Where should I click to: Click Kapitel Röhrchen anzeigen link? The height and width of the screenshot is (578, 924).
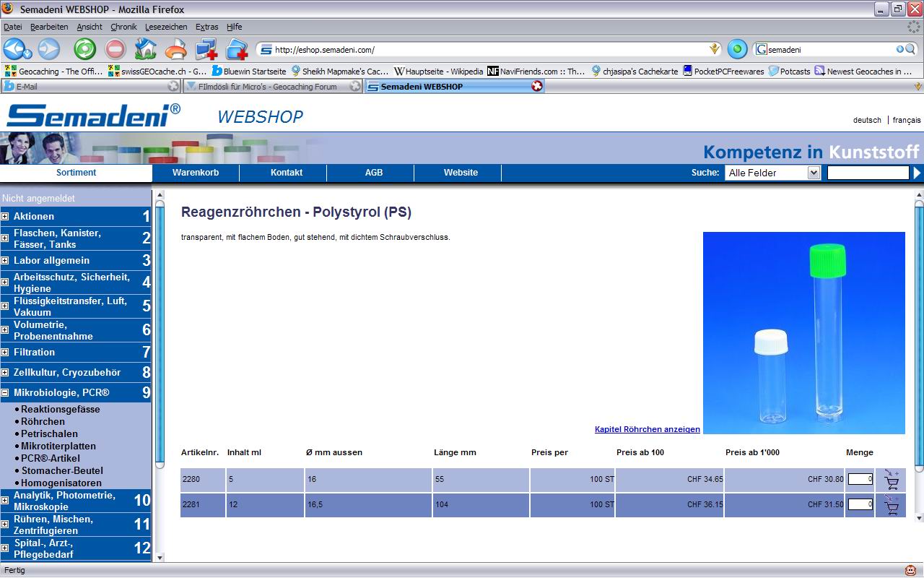click(648, 429)
